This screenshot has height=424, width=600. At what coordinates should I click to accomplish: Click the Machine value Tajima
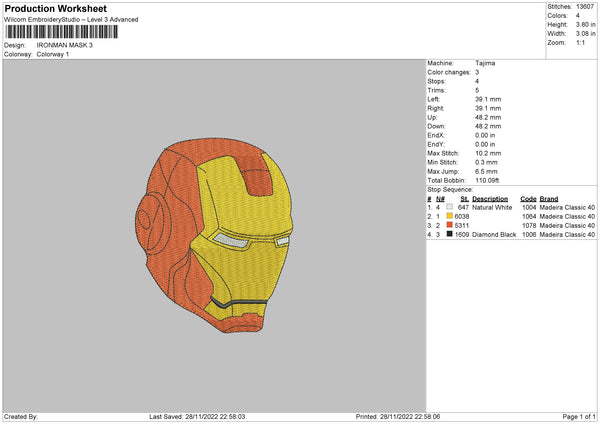coord(485,63)
